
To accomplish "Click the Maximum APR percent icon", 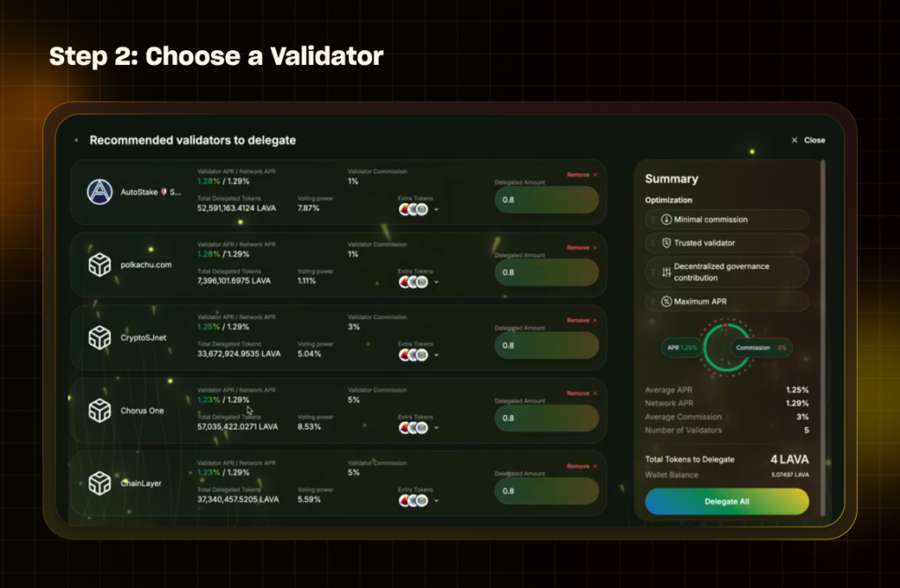I will pos(666,301).
